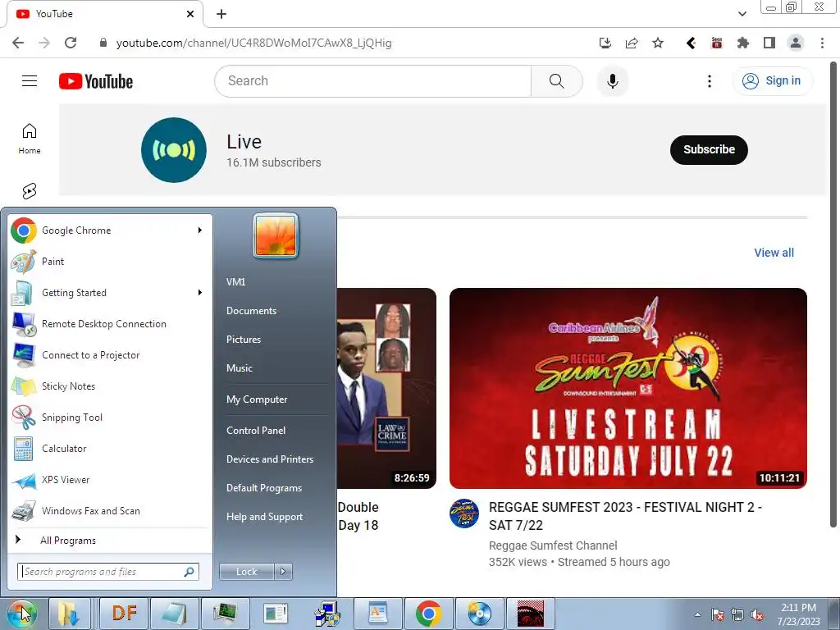
Task: Reload the page
Action: (71, 43)
